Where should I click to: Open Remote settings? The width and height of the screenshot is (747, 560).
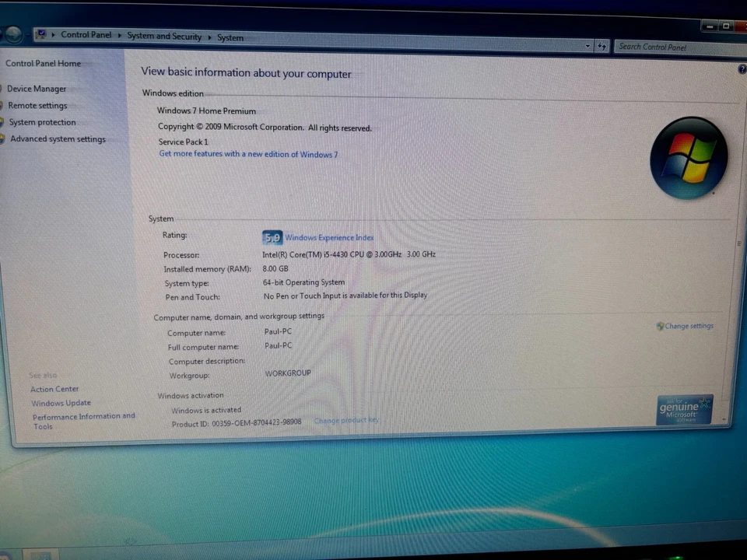(37, 105)
